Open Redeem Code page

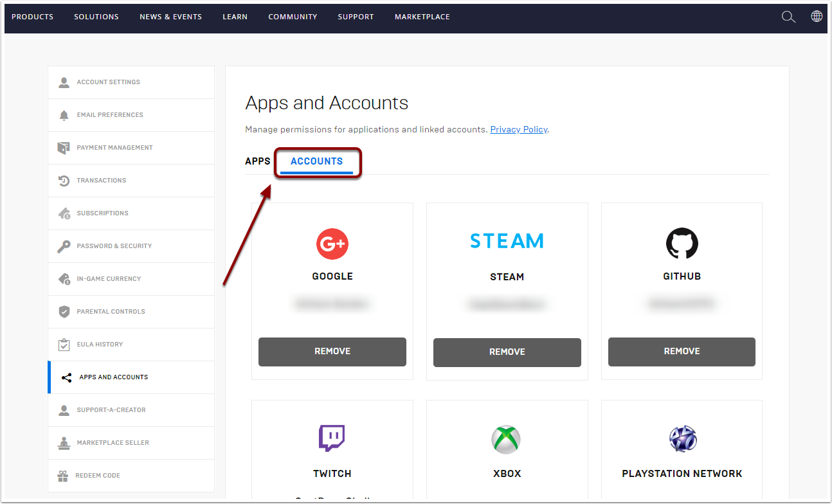tap(131, 476)
